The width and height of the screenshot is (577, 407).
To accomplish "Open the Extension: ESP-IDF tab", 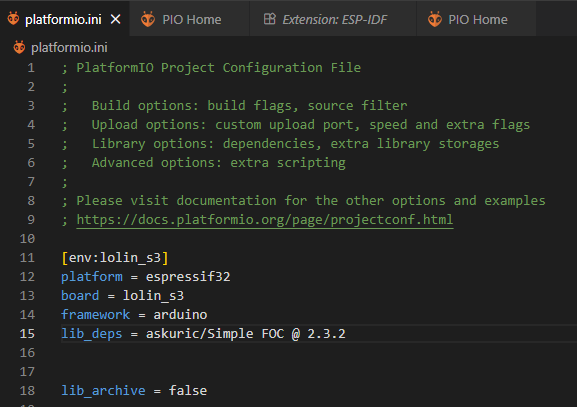I will 333,19.
